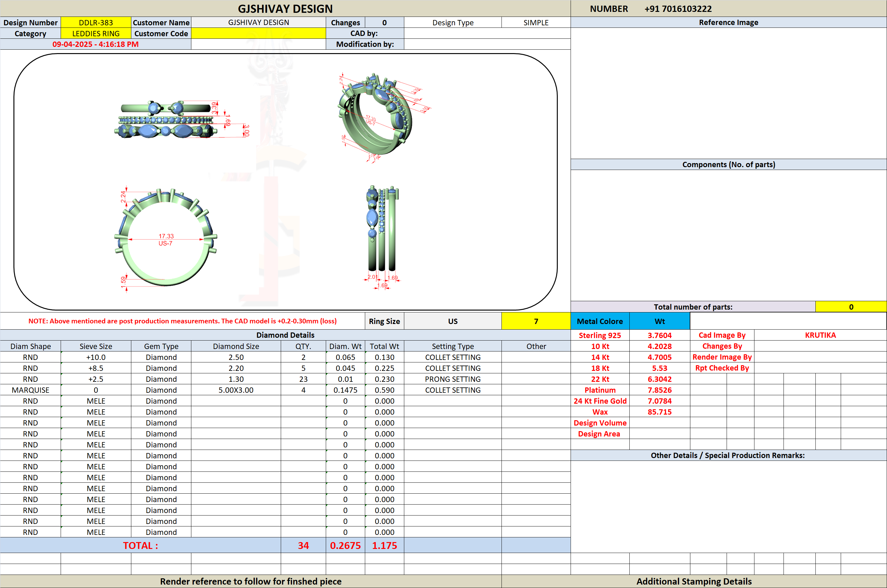Image resolution: width=887 pixels, height=588 pixels.
Task: Click the Render reference footer text
Action: tap(251, 581)
